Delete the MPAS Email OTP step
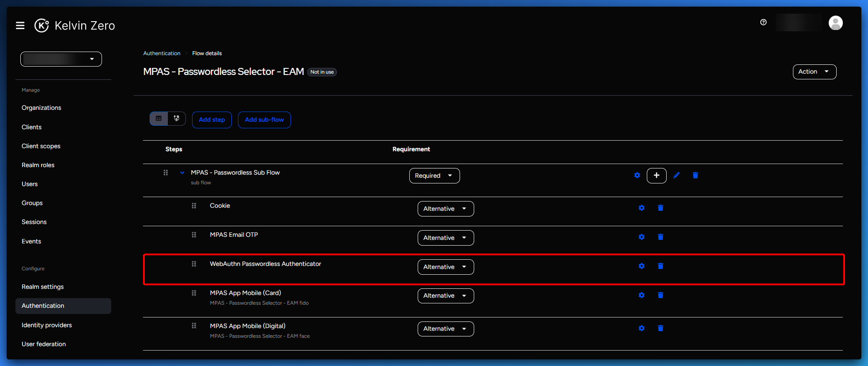The height and width of the screenshot is (366, 868). point(660,237)
